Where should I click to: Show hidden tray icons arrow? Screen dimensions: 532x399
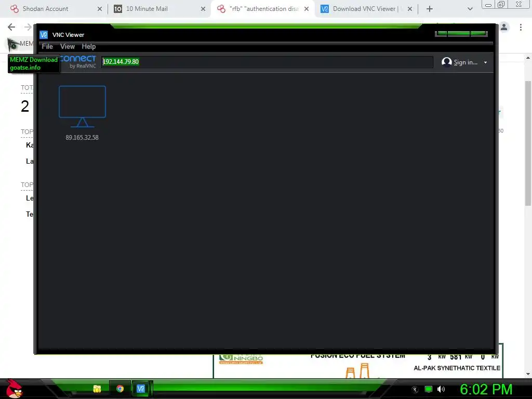(415, 390)
